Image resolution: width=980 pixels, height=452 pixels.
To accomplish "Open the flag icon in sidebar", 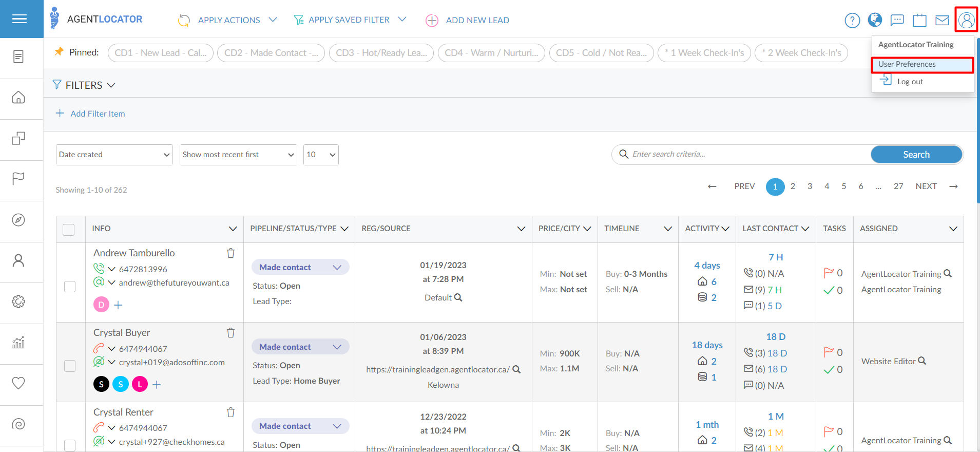I will click(18, 179).
